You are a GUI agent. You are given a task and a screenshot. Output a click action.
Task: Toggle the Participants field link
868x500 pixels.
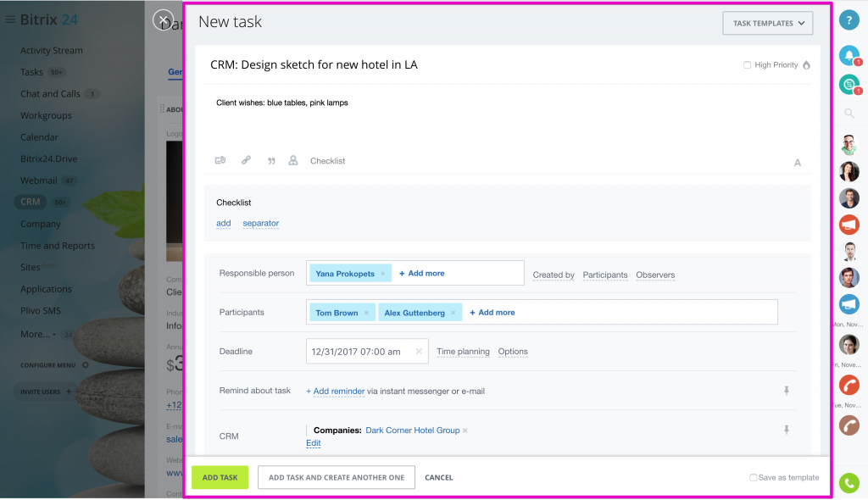pyautogui.click(x=605, y=275)
